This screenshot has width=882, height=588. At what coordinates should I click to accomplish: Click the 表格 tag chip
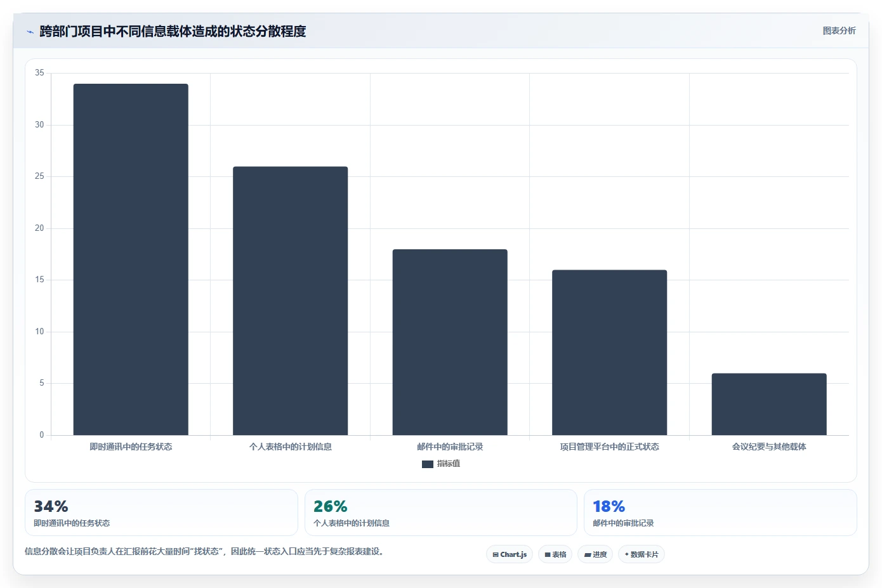point(555,554)
